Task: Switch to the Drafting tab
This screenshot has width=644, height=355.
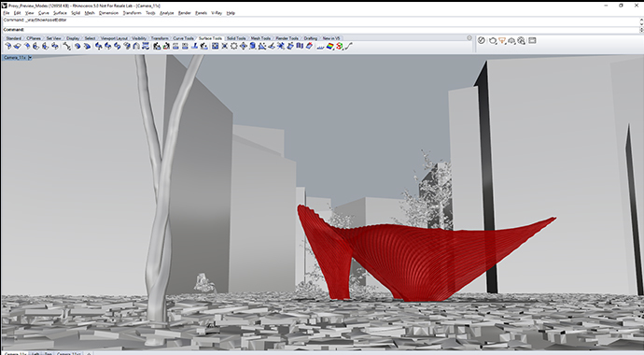Action: click(x=311, y=38)
